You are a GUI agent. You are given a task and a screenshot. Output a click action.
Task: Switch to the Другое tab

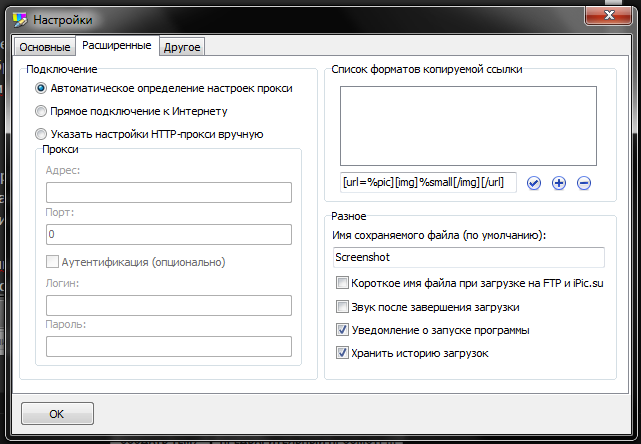[182, 47]
